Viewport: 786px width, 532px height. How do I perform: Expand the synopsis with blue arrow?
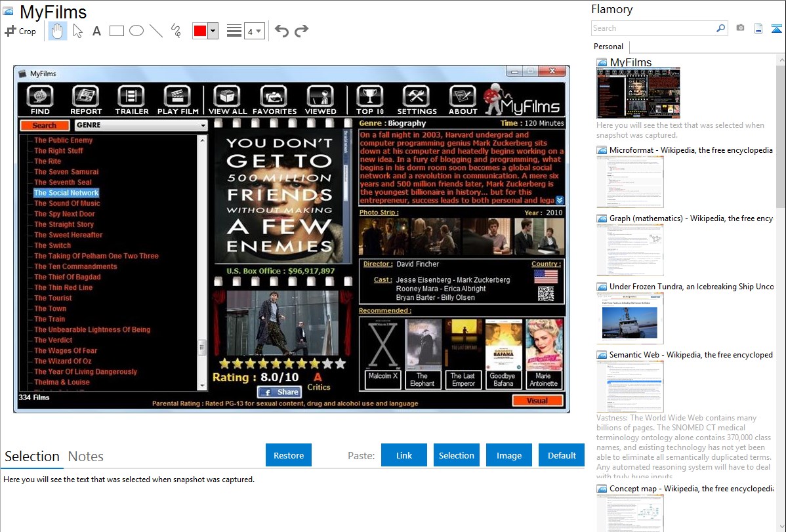point(560,200)
